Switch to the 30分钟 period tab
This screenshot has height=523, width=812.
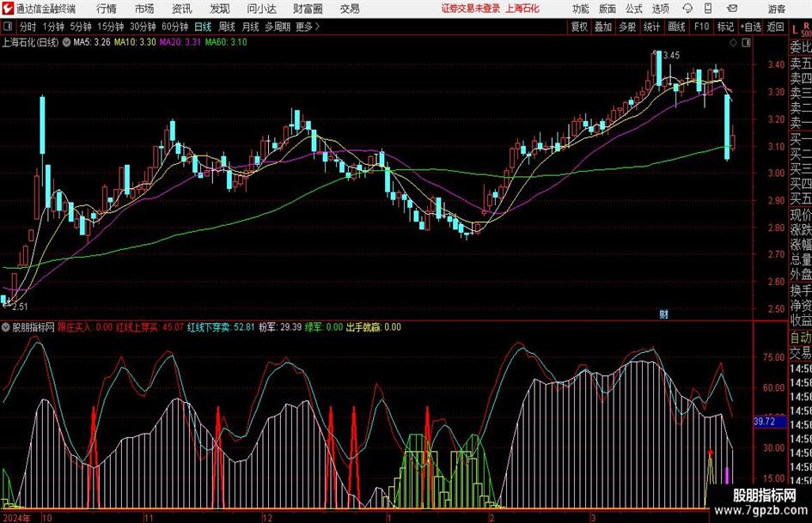(x=143, y=27)
